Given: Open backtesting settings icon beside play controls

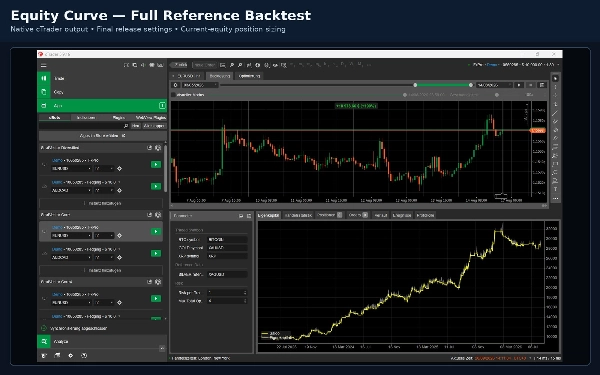Looking at the screenshot, I should [x=542, y=85].
